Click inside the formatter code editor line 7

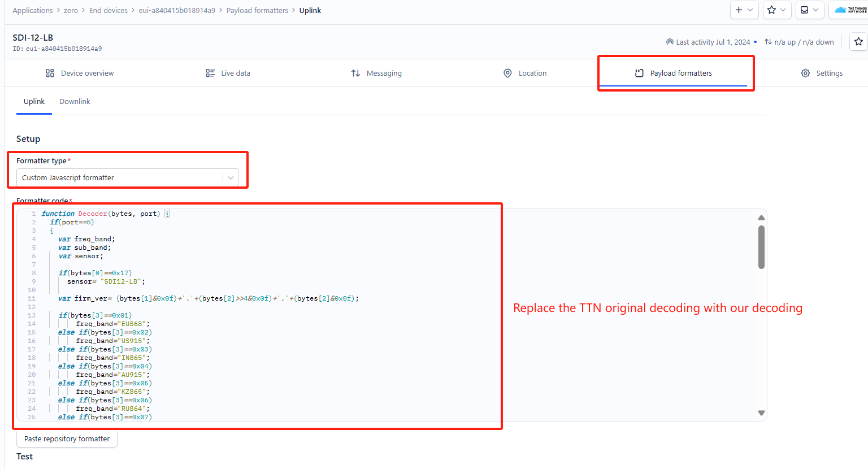396,264
